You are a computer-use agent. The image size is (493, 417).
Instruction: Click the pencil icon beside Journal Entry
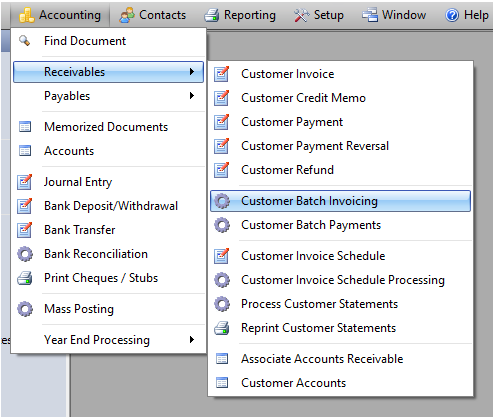point(25,182)
